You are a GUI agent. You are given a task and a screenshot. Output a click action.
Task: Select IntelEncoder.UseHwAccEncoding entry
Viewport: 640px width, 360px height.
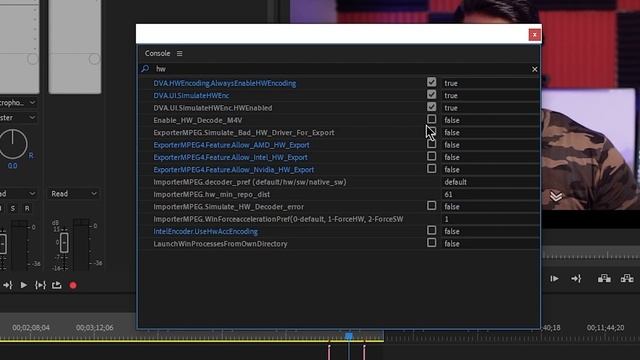pos(205,231)
